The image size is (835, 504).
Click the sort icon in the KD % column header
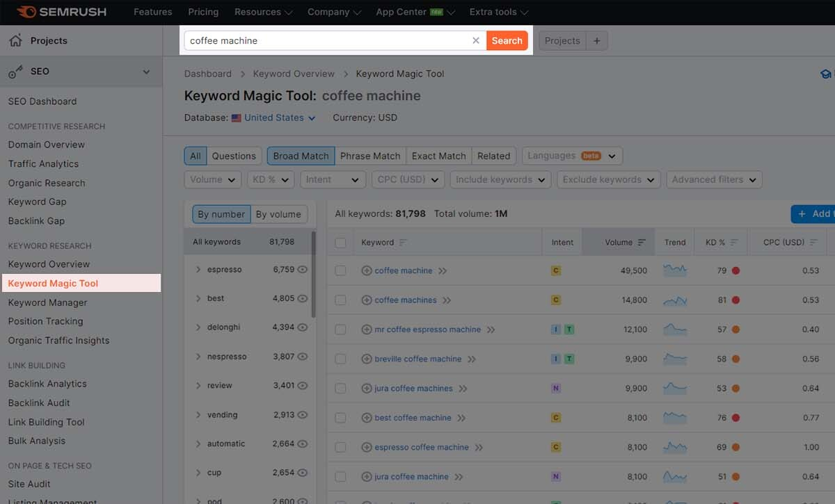tap(734, 243)
